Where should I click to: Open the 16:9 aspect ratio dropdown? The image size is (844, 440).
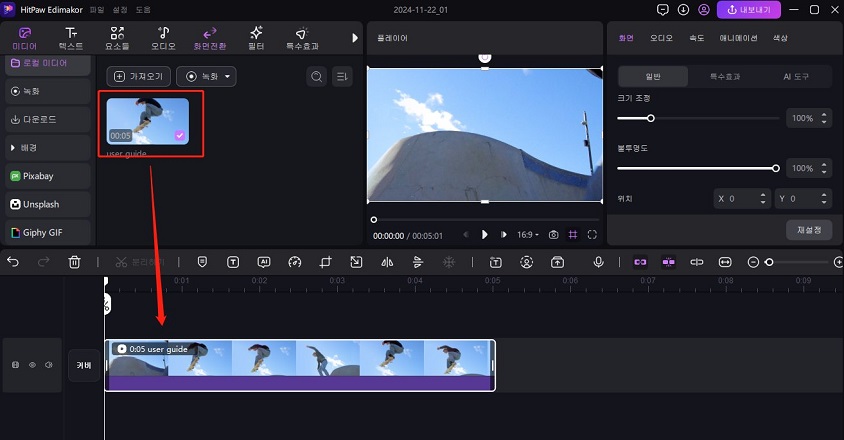(528, 235)
